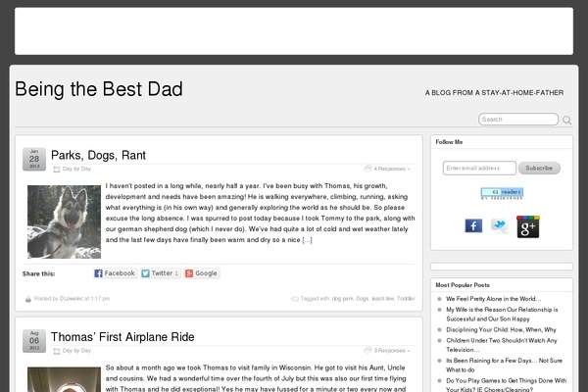Viewport: 588px width, 392px height.
Task: Open the leash law tag
Action: pos(383,299)
